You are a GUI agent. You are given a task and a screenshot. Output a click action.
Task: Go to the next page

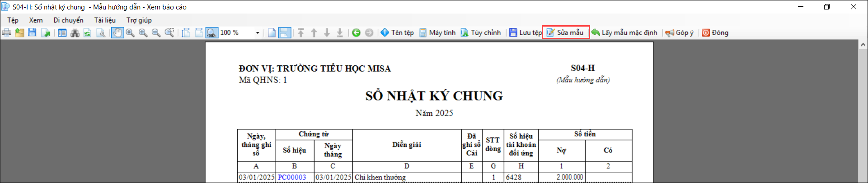click(x=327, y=32)
